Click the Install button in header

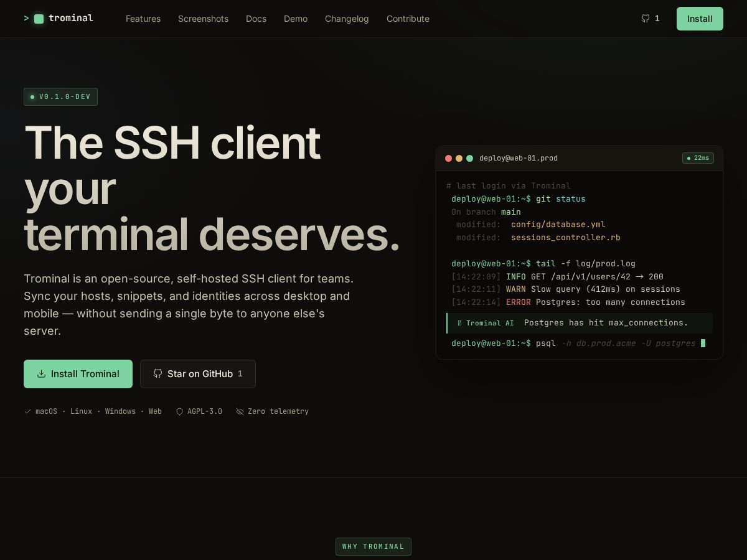[x=700, y=19]
